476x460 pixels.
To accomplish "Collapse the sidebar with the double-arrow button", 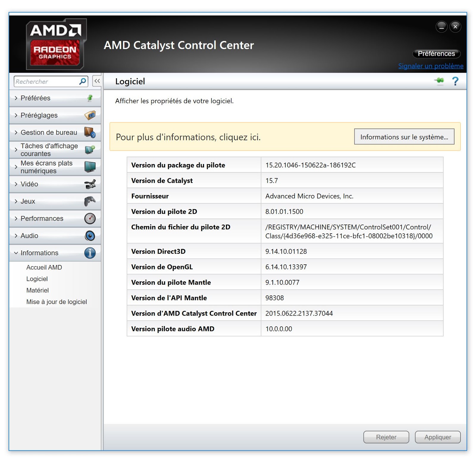I will 97,81.
